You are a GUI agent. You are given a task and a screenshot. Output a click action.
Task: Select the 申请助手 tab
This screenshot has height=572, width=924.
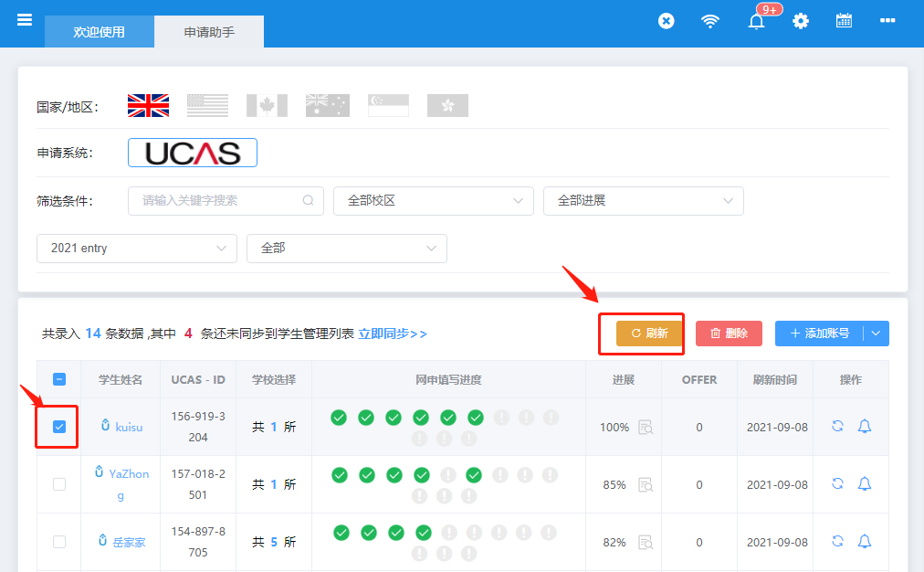coord(209,32)
